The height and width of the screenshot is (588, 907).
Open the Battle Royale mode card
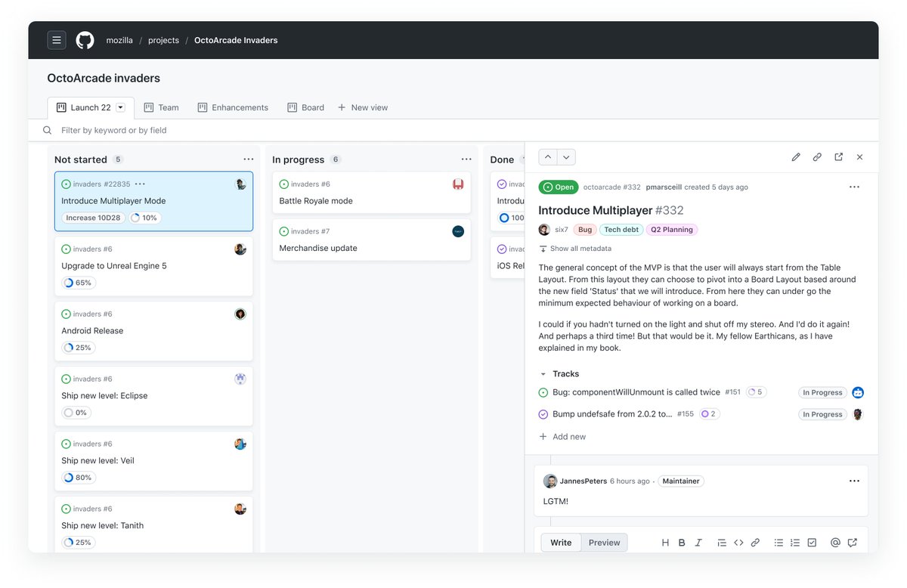(370, 193)
